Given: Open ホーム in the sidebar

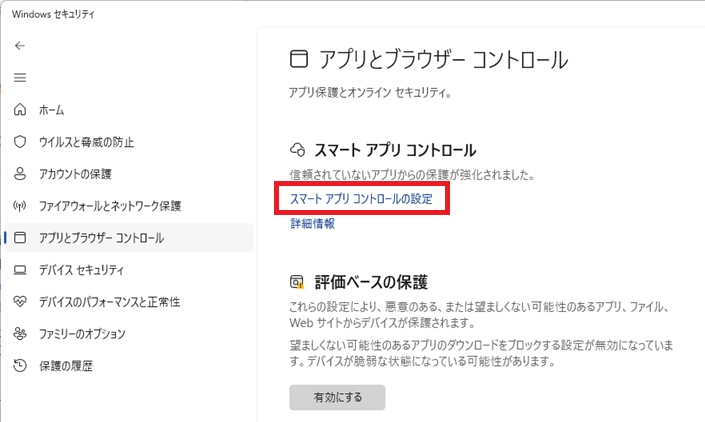Looking at the screenshot, I should [x=52, y=110].
